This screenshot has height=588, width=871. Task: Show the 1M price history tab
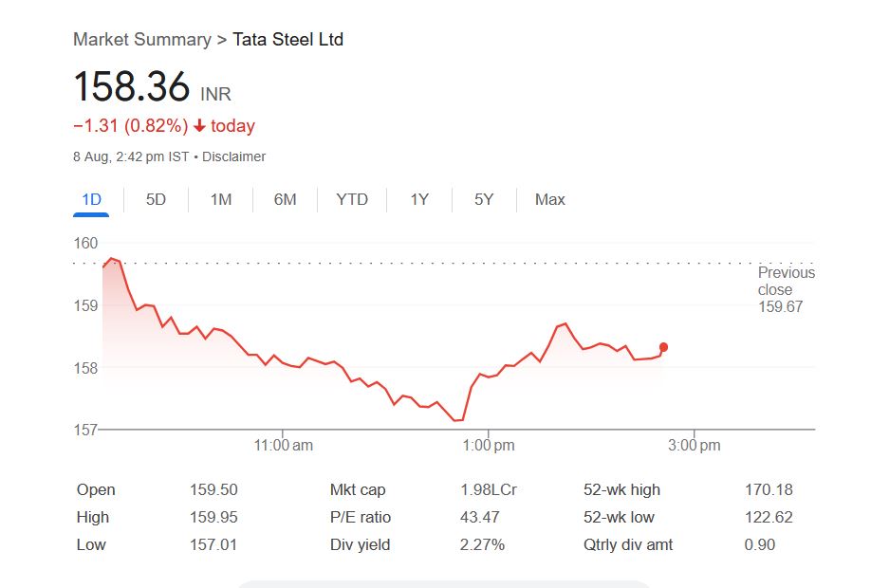pyautogui.click(x=221, y=199)
